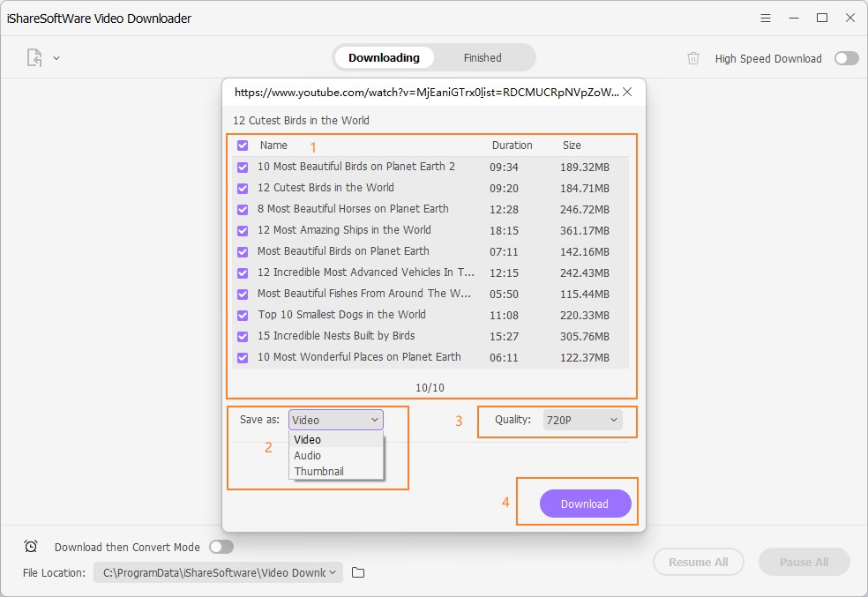Toggle High Speed Download switch
The width and height of the screenshot is (868, 597).
click(846, 58)
